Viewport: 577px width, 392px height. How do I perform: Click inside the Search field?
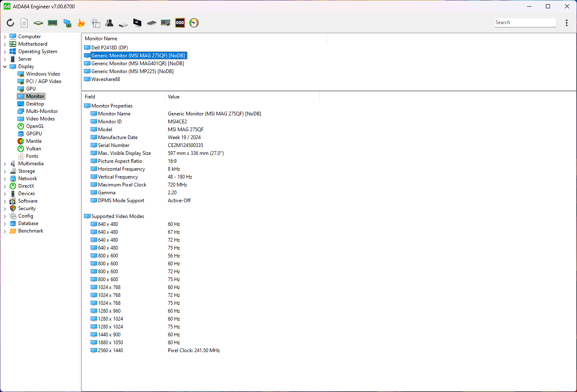pyautogui.click(x=525, y=22)
